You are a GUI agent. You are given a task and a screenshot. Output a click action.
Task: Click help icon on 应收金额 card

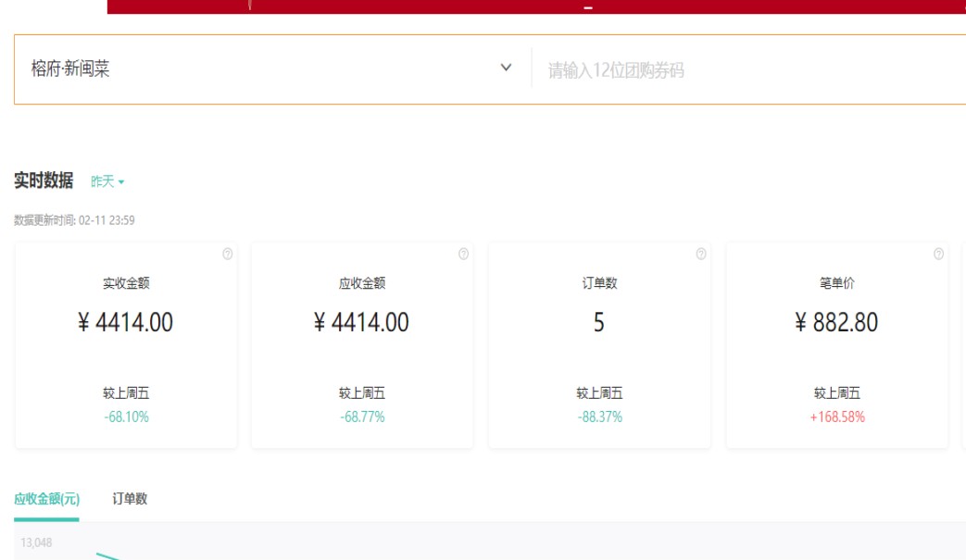[464, 255]
